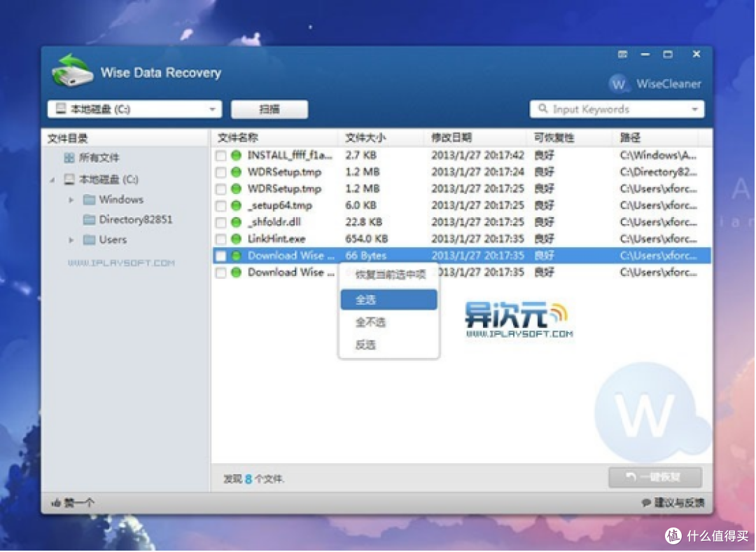The height and width of the screenshot is (552, 756).
Task: Click the Wise Data Recovery app logo
Action: 72,71
